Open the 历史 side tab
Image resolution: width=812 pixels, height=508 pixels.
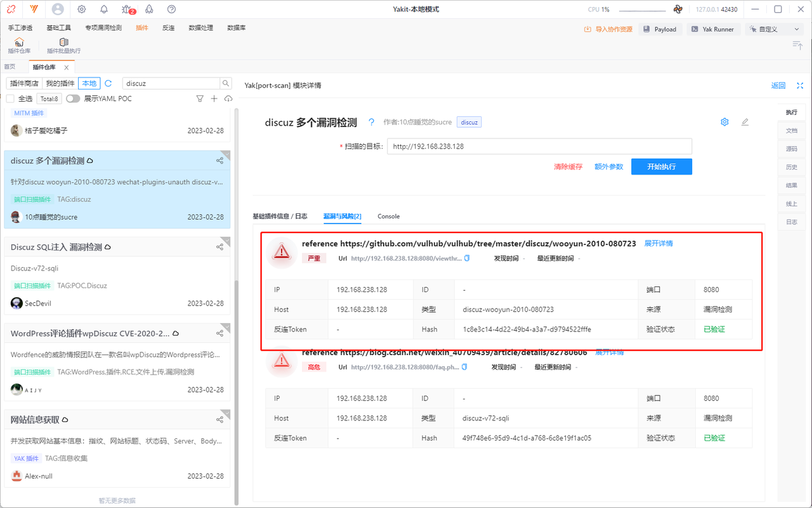coord(792,168)
